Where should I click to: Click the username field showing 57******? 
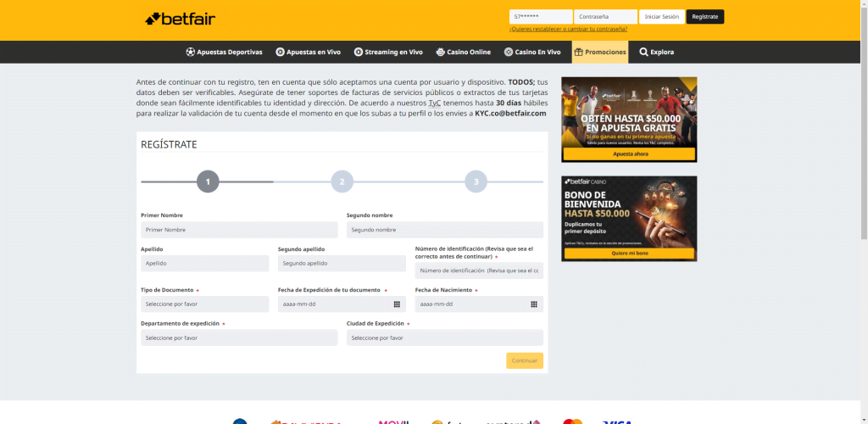tap(541, 17)
